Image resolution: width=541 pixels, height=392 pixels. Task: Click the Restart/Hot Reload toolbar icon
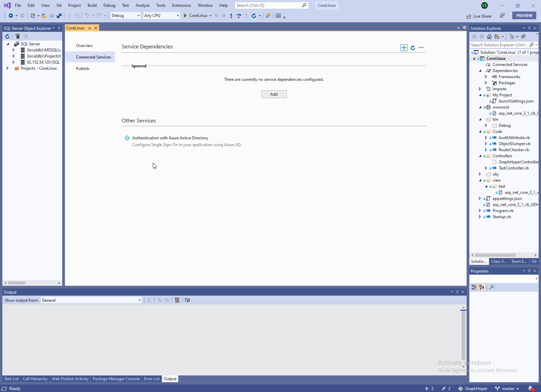pos(254,16)
